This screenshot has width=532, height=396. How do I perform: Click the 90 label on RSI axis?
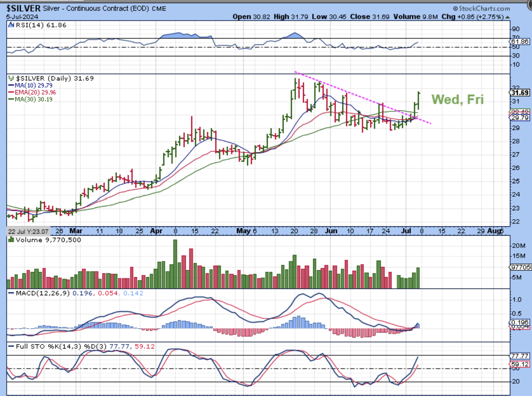[x=516, y=29]
